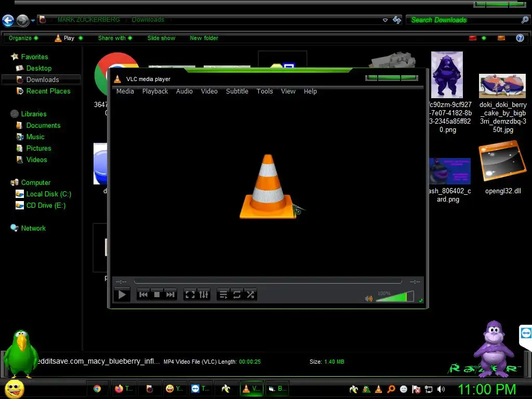This screenshot has width=532, height=399.
Task: Open Explorer help
Action: tap(520, 38)
